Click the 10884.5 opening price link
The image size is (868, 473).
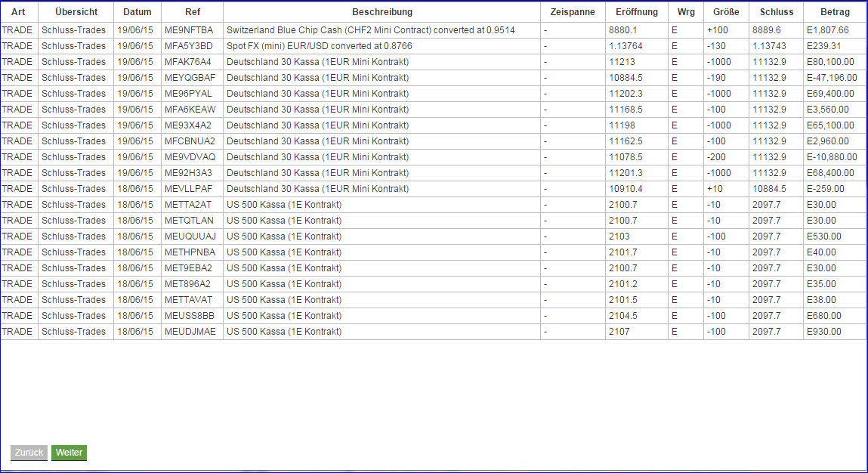pyautogui.click(x=623, y=78)
